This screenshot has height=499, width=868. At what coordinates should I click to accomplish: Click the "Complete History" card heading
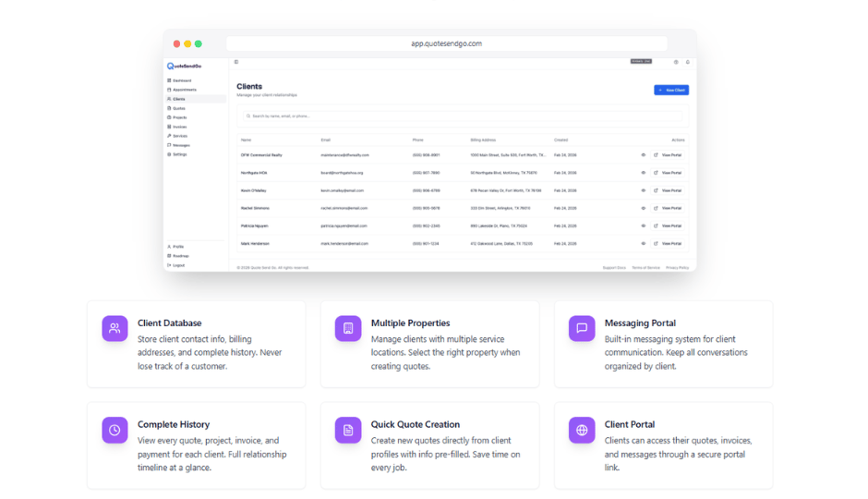tap(174, 424)
